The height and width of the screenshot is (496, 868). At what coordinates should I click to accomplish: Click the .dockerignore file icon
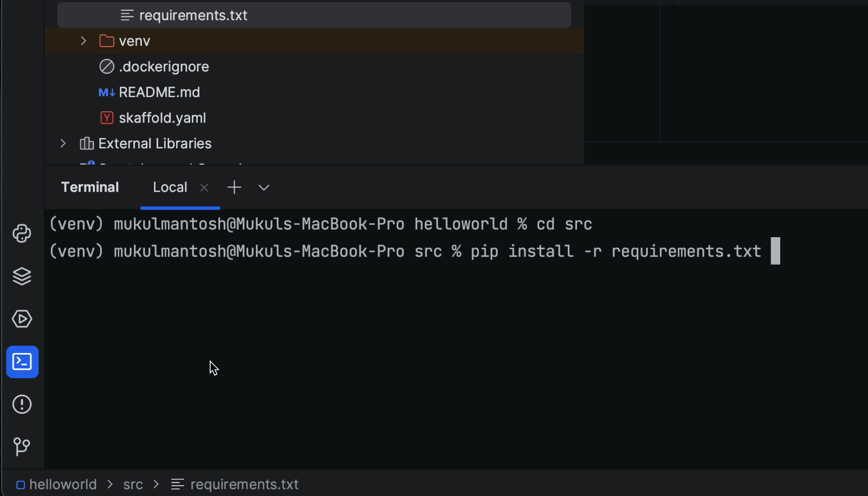click(107, 66)
